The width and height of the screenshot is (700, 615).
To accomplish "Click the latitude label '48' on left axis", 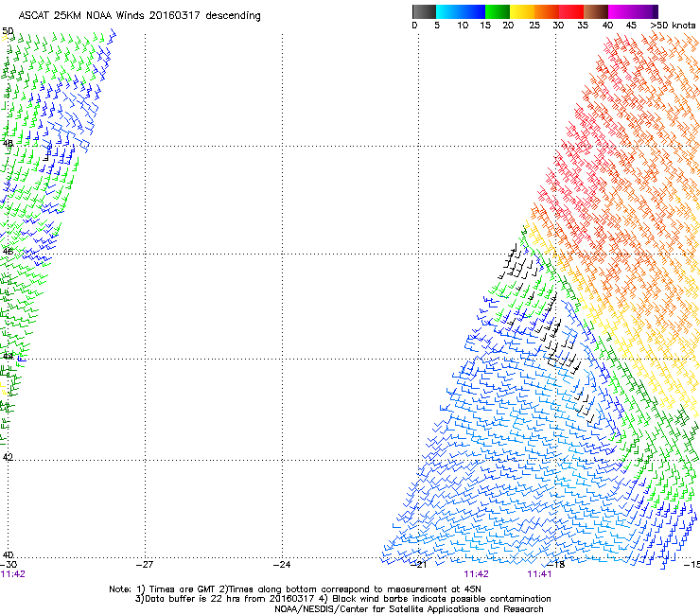I will pyautogui.click(x=8, y=144).
